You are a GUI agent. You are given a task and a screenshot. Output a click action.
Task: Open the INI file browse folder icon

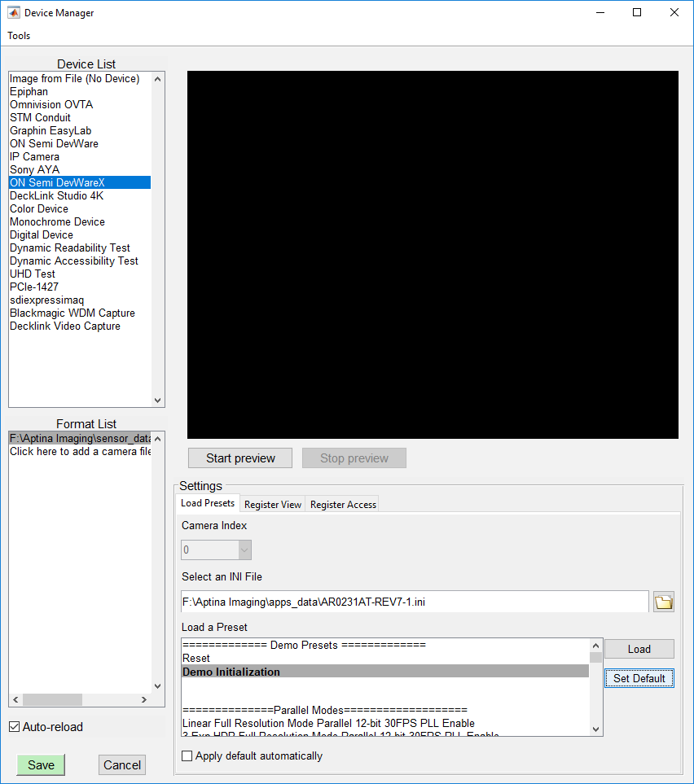click(x=664, y=602)
